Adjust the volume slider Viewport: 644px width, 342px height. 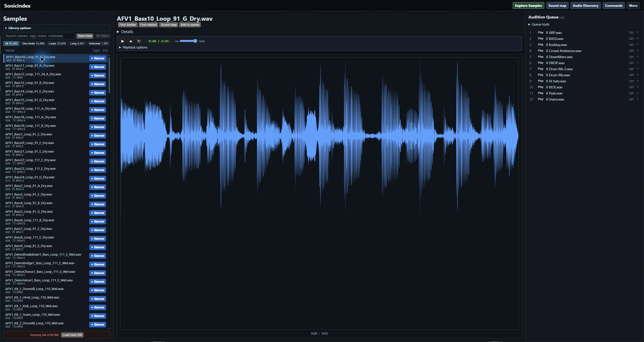[x=188, y=41]
